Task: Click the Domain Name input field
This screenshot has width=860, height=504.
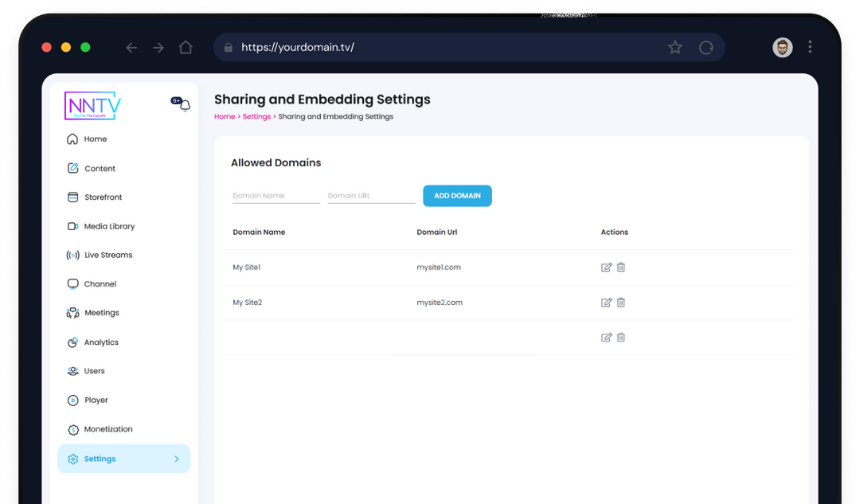Action: [276, 196]
